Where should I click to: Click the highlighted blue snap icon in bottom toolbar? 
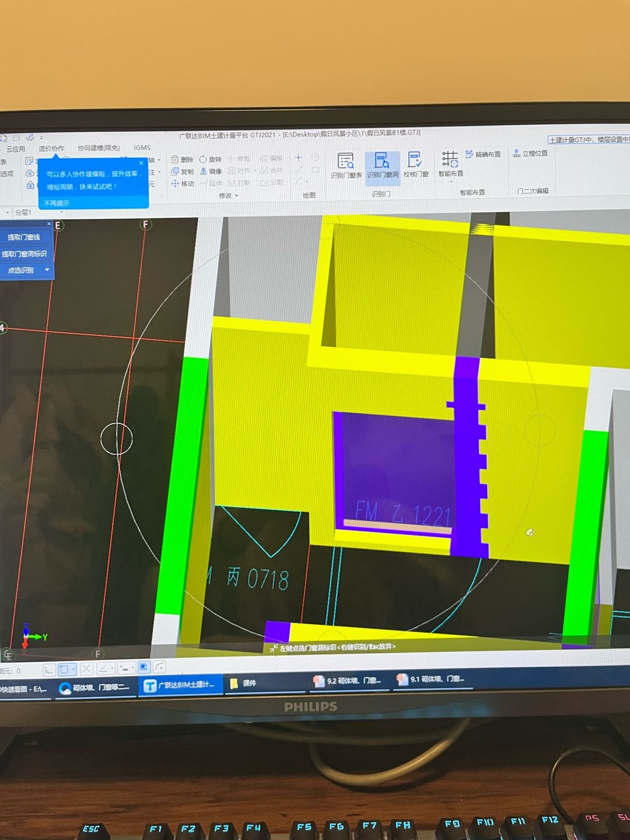144,667
